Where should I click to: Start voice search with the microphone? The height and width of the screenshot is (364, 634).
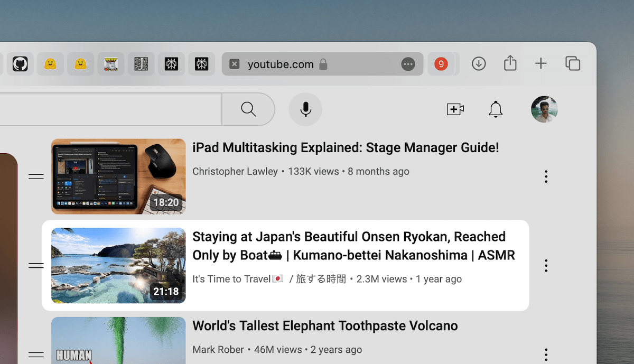(305, 109)
